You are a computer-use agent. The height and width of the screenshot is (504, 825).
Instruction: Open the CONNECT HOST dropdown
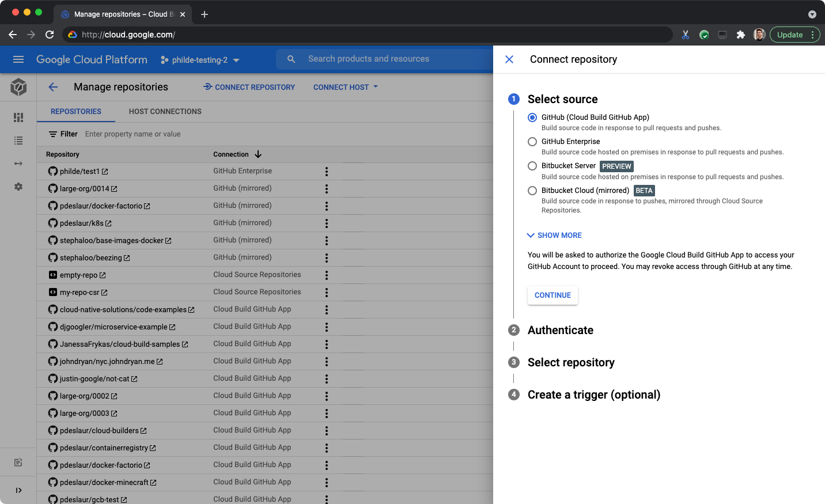click(346, 87)
